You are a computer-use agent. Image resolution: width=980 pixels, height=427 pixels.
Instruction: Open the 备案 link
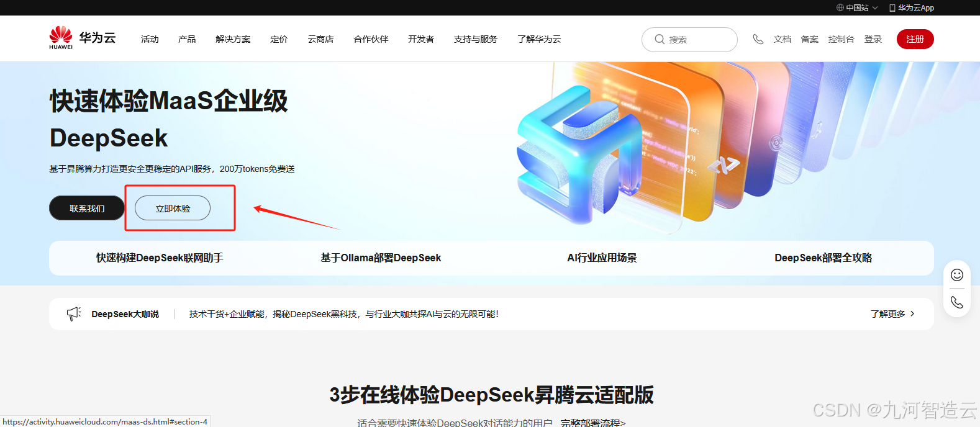pos(809,39)
